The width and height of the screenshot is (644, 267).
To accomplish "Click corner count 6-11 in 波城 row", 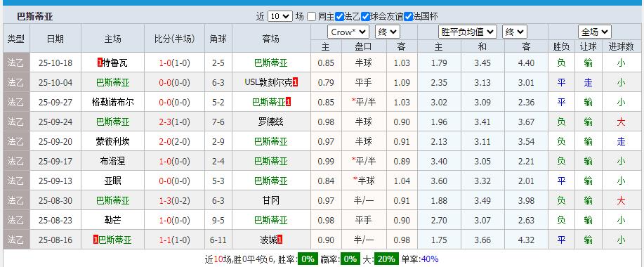I will pyautogui.click(x=218, y=240).
